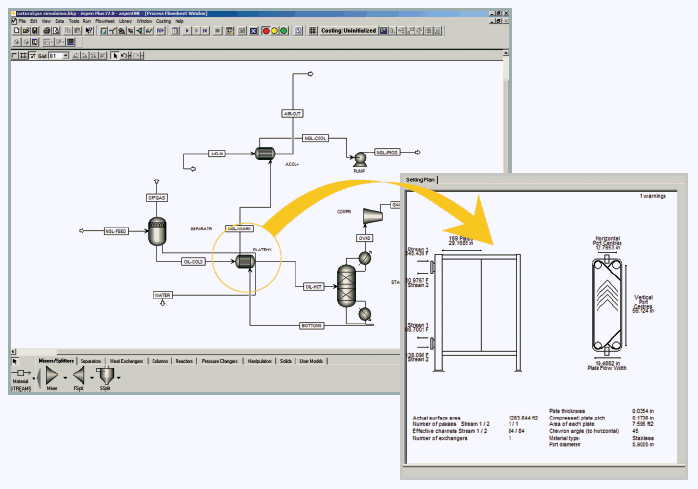The image size is (698, 489).
Task: Expand the Mixer icon variant dropdown
Action: coord(64,378)
